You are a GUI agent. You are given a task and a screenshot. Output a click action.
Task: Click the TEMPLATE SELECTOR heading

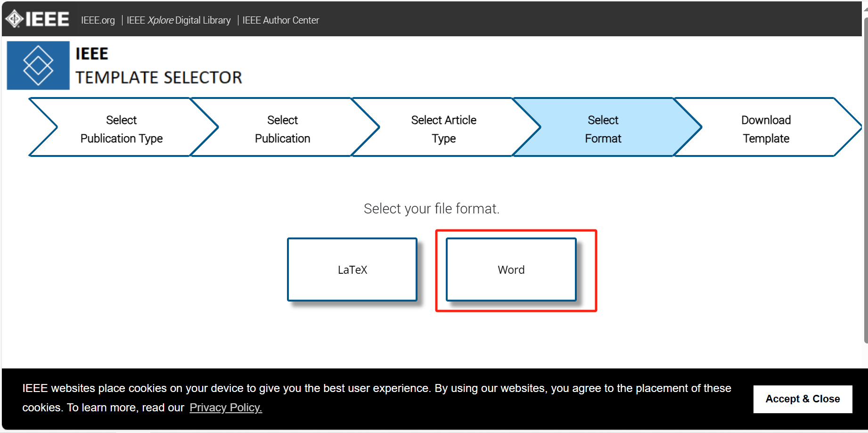click(159, 77)
